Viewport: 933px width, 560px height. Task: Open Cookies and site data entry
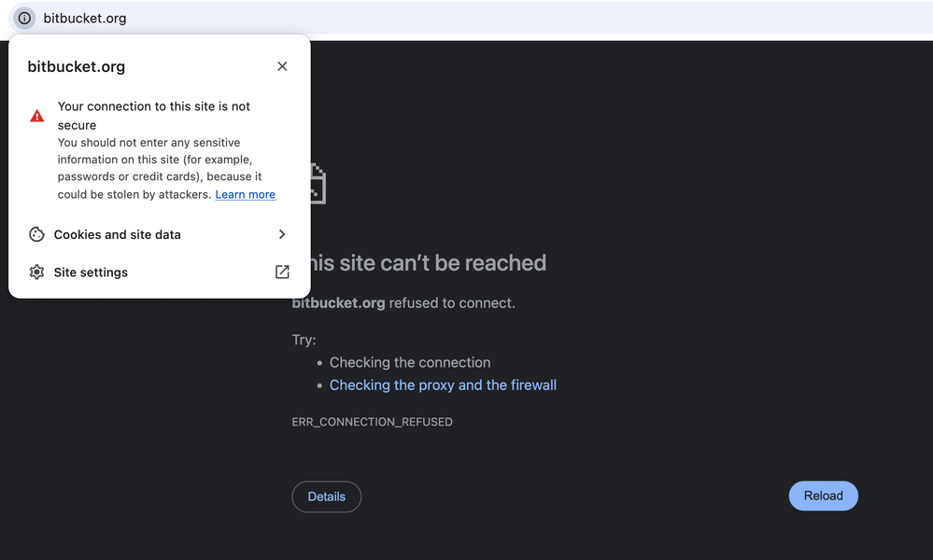click(x=159, y=234)
